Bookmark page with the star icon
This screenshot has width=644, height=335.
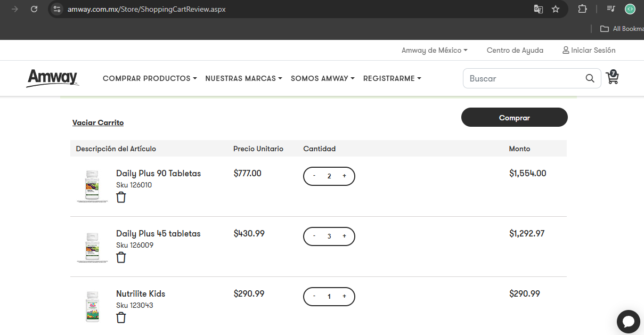556,9
